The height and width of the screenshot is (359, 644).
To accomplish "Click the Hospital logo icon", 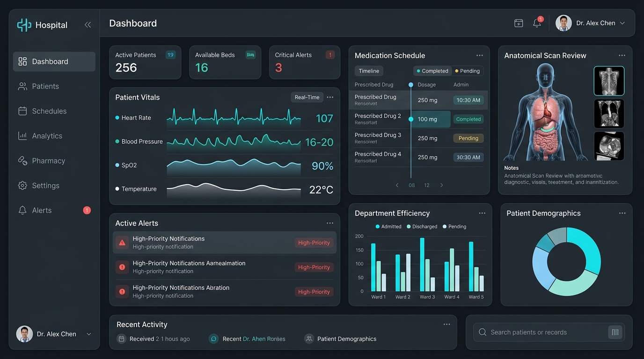I will tap(24, 25).
